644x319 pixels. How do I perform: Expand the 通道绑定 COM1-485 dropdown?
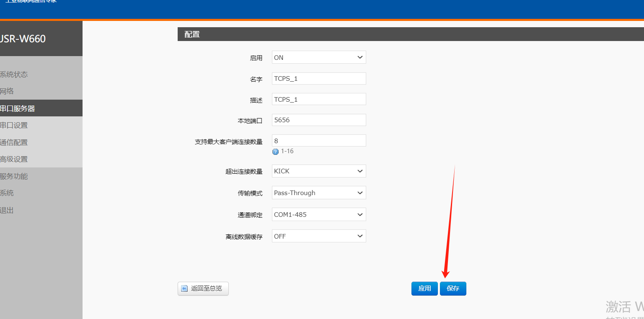pyautogui.click(x=318, y=215)
